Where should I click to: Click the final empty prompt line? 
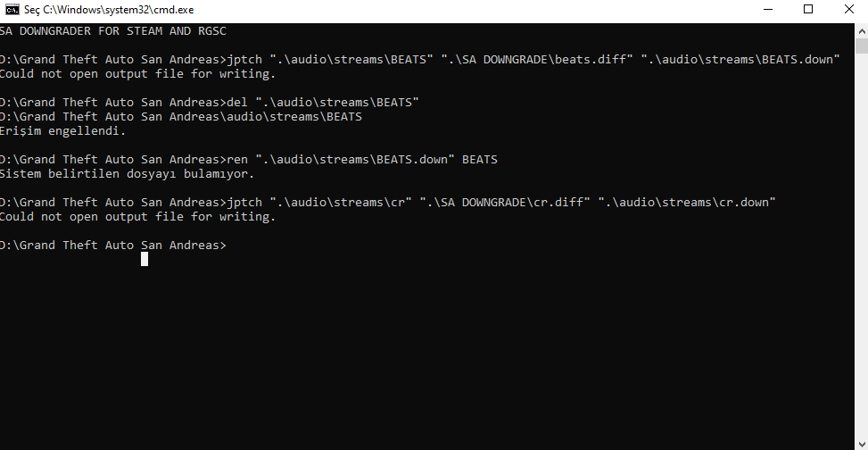(x=113, y=246)
